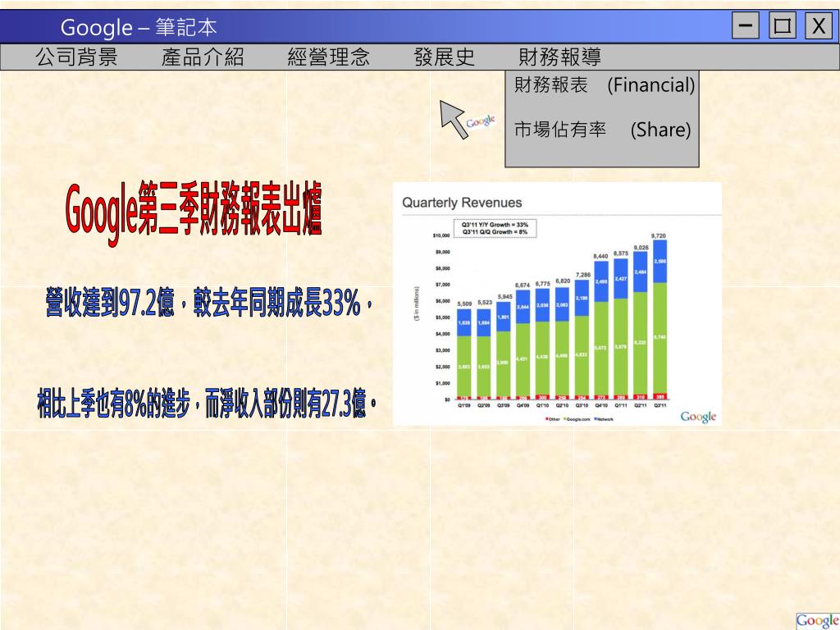Open the 公司背景 menu
Viewport: 840px width, 630px height.
click(x=76, y=57)
